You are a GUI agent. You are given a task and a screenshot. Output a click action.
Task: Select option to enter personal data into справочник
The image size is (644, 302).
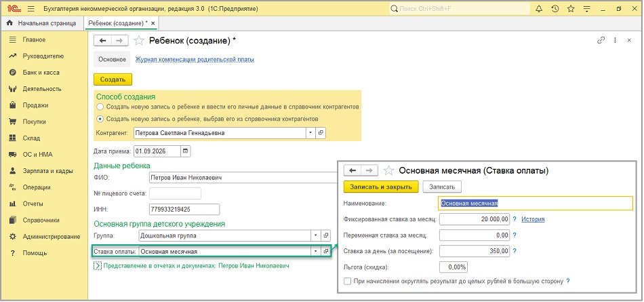100,107
